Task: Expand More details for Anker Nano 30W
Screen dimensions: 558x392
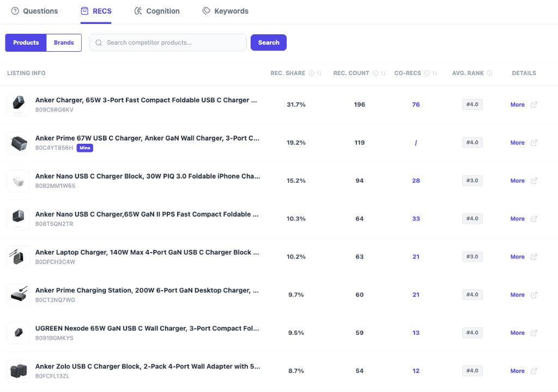Action: point(517,181)
